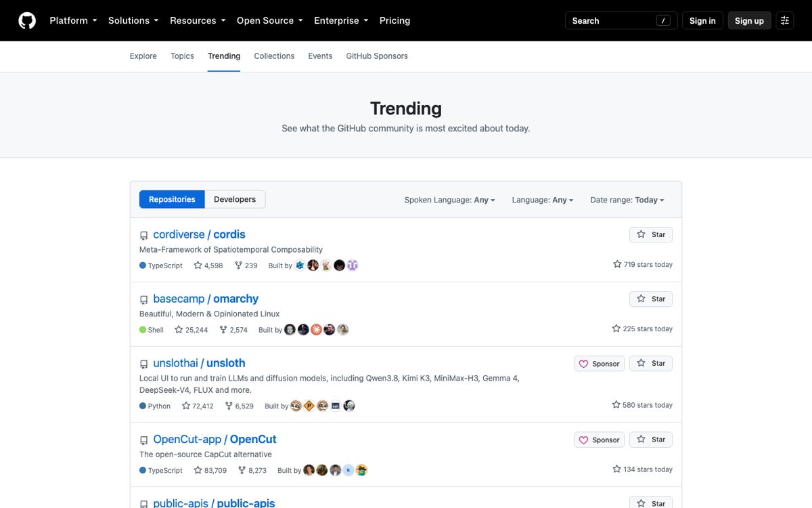
Task: Select the Repositories toggle
Action: [172, 199]
